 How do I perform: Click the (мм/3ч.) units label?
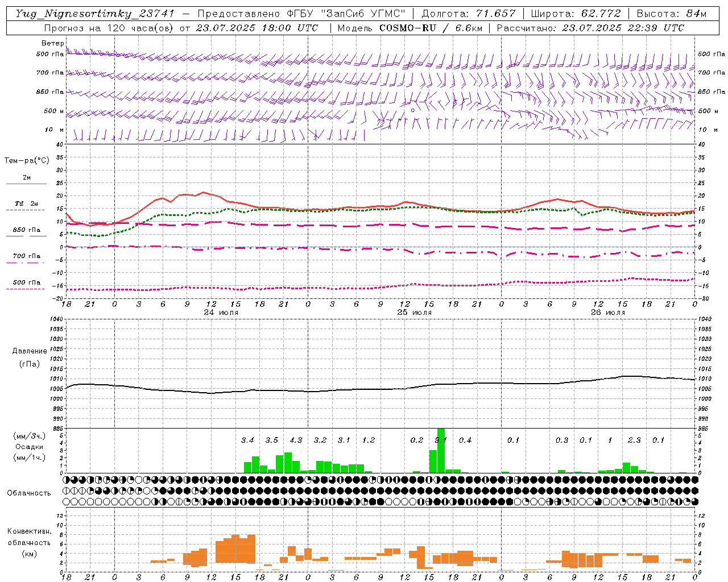tap(30, 436)
